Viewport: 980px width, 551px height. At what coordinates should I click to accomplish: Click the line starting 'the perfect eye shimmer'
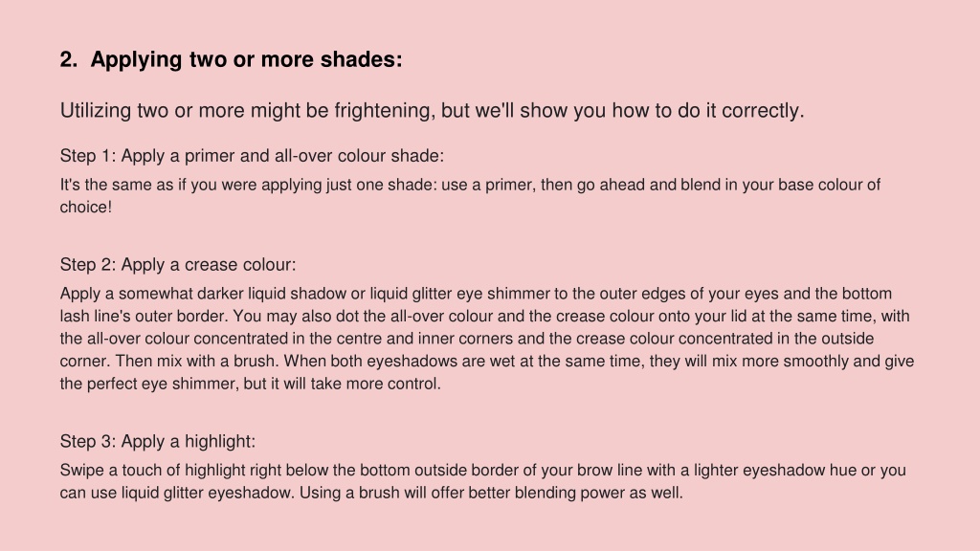click(251, 384)
